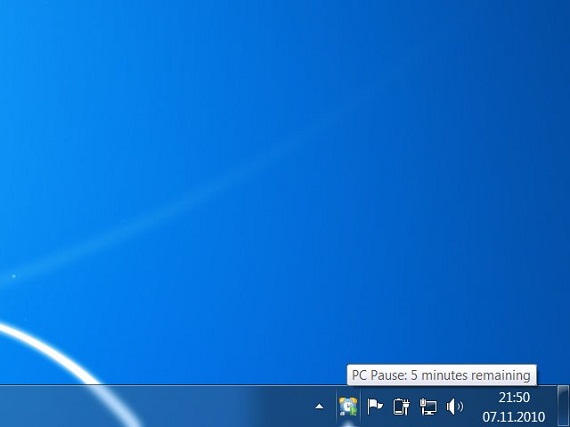Screen dimensions: 570x427
Task: Open the battery power plug icon
Action: 402,406
